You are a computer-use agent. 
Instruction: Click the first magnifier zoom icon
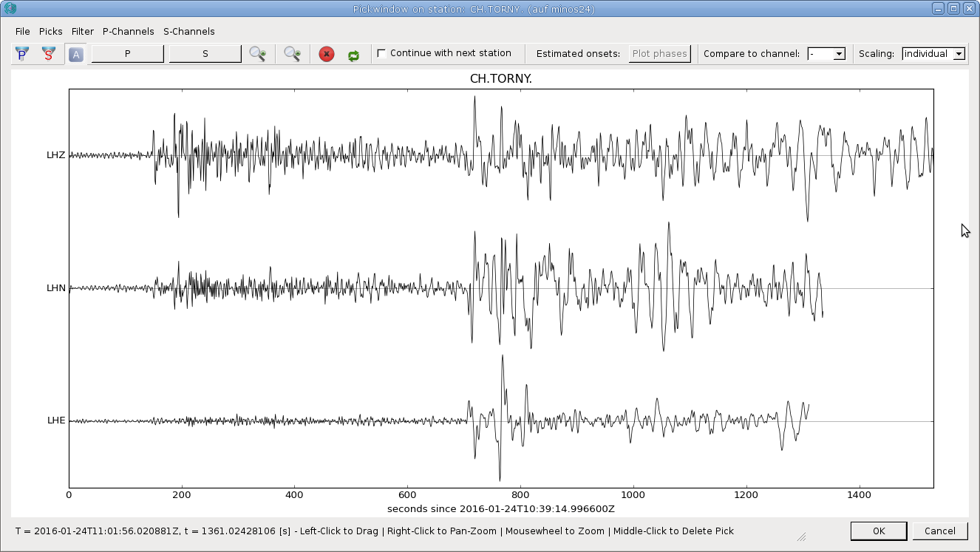(257, 54)
